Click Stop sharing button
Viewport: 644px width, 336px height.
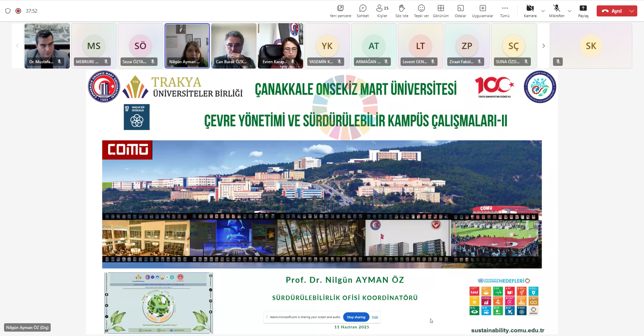tap(356, 317)
